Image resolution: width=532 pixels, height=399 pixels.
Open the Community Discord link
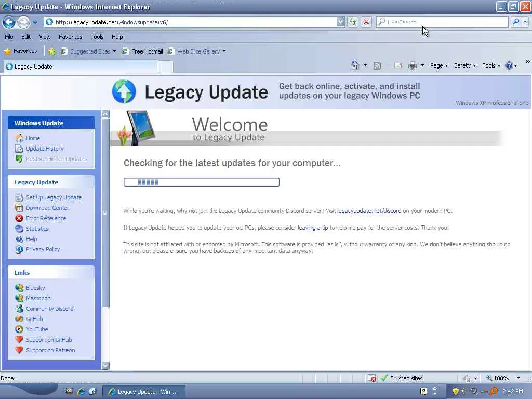(x=49, y=309)
